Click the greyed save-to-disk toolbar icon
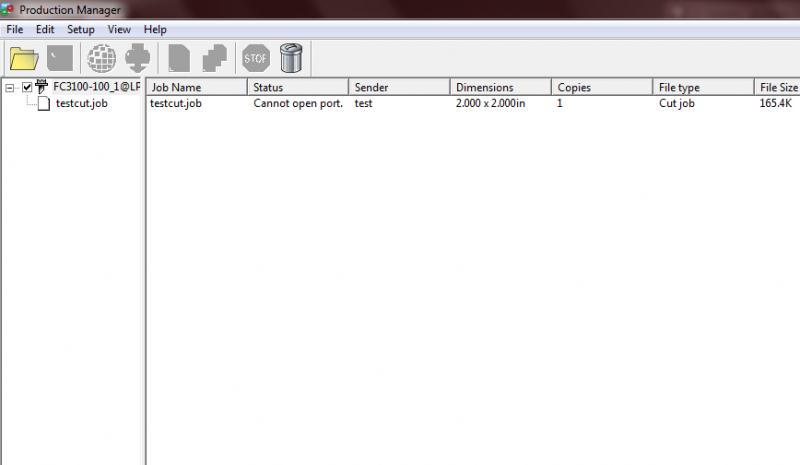 coord(60,58)
